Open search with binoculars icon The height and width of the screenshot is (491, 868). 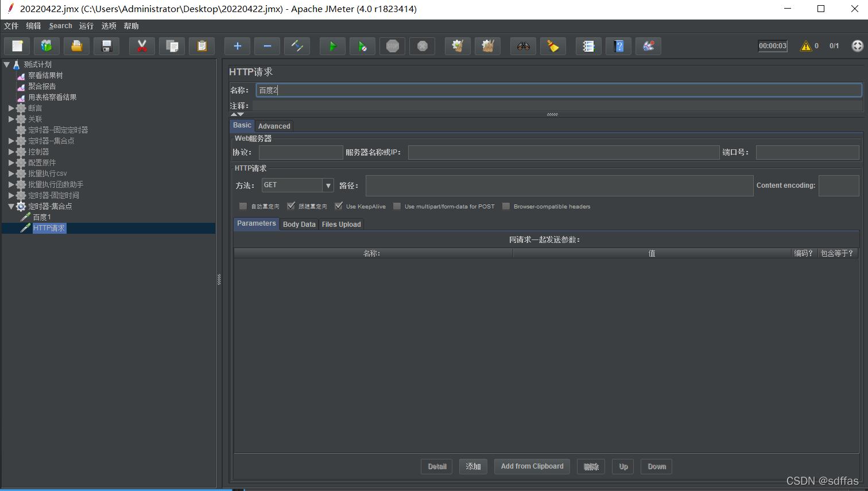(523, 46)
